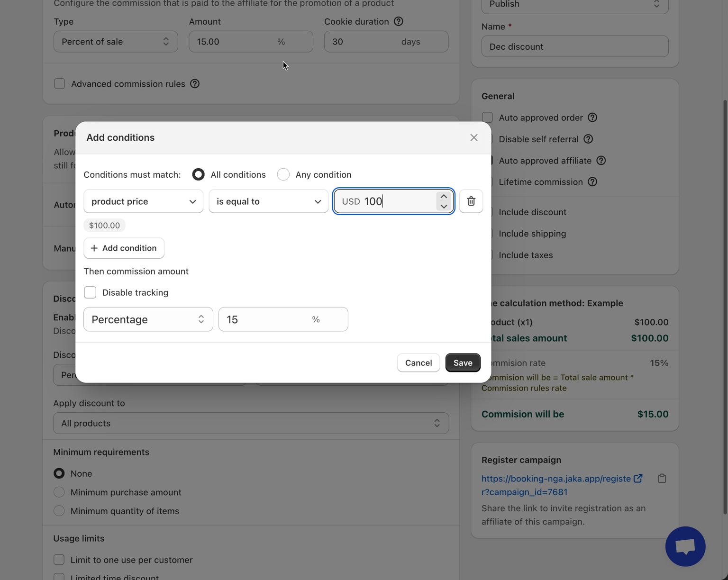Select the All conditions radio button
Screen dimensions: 728x580
(x=199, y=174)
